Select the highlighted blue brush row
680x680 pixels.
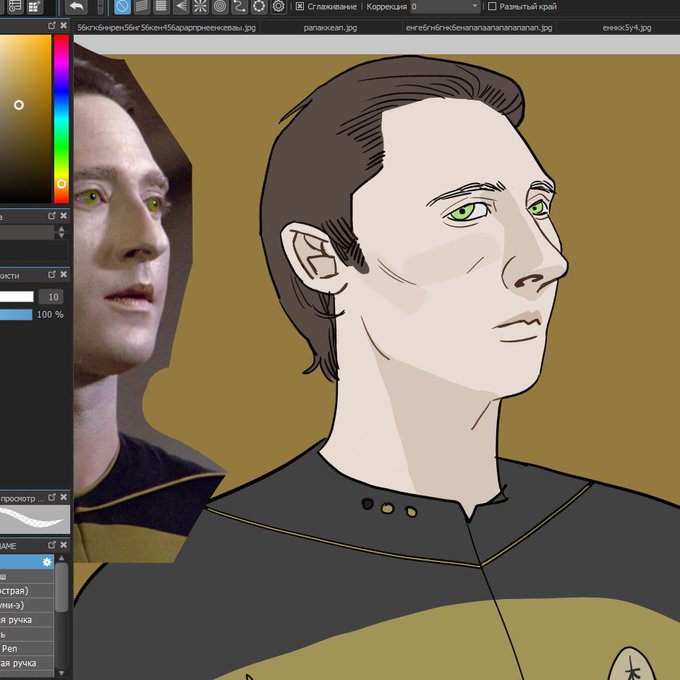tap(27, 562)
